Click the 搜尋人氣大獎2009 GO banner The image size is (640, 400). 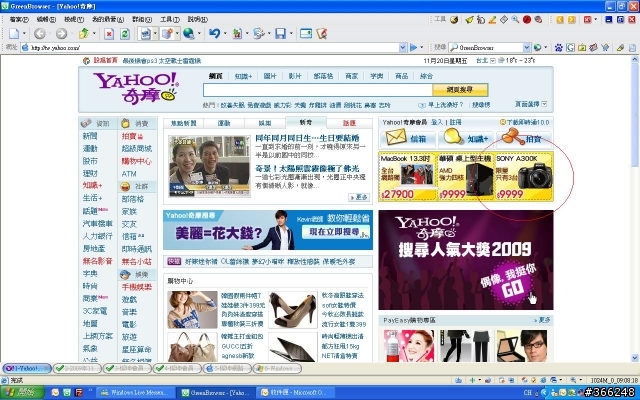coord(466,260)
